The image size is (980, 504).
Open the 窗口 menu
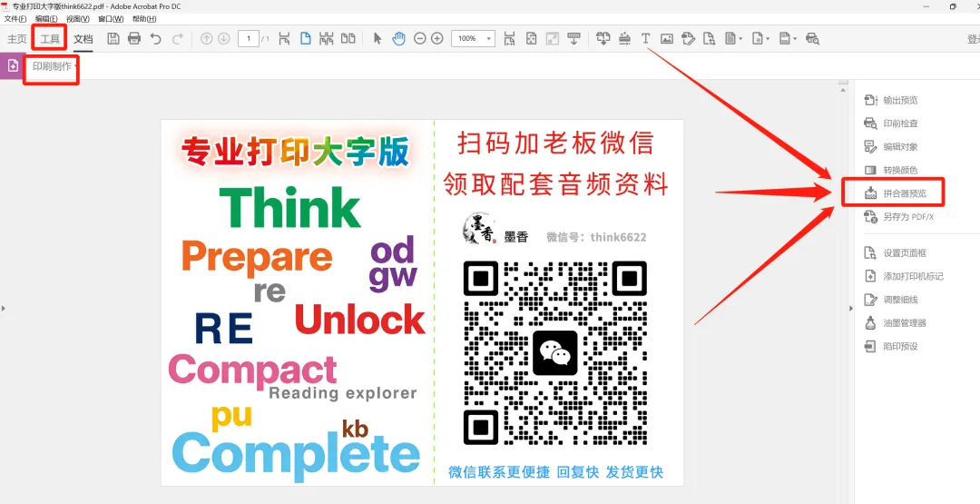click(111, 19)
